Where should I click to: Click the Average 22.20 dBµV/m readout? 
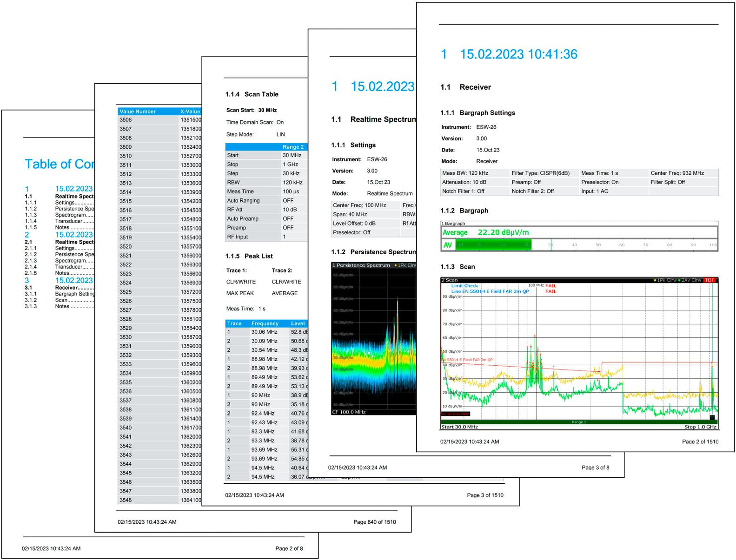pyautogui.click(x=485, y=232)
